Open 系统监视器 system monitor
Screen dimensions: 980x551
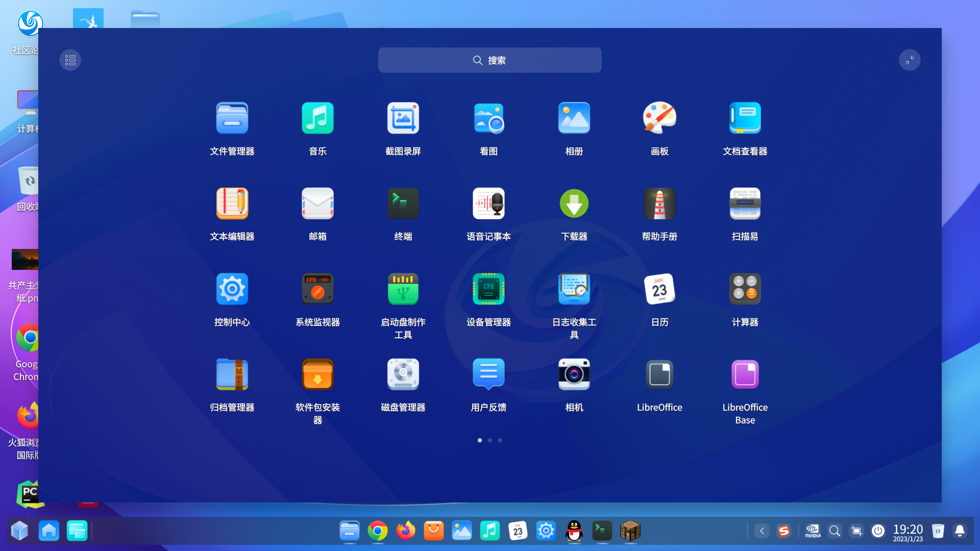tap(317, 288)
